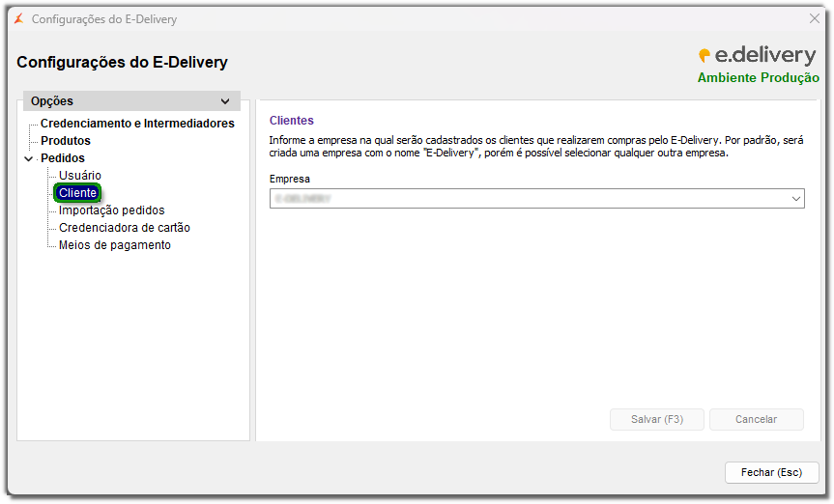Select the highlighted Cliente tree item
The width and height of the screenshot is (834, 504).
point(77,193)
